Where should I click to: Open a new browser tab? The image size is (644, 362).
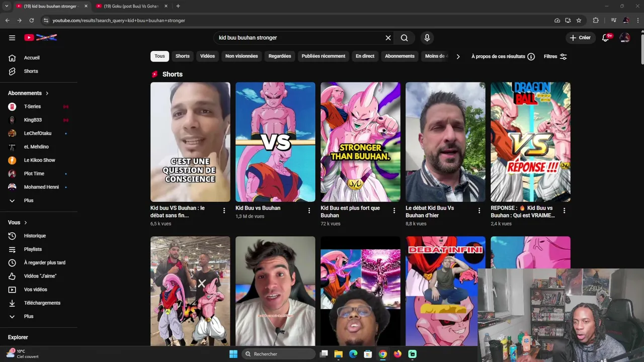point(178,6)
